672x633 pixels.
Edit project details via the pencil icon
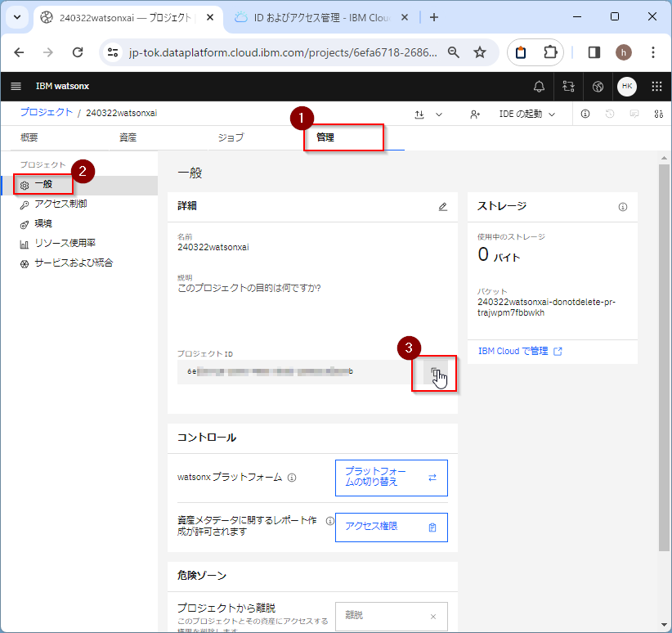click(x=443, y=207)
